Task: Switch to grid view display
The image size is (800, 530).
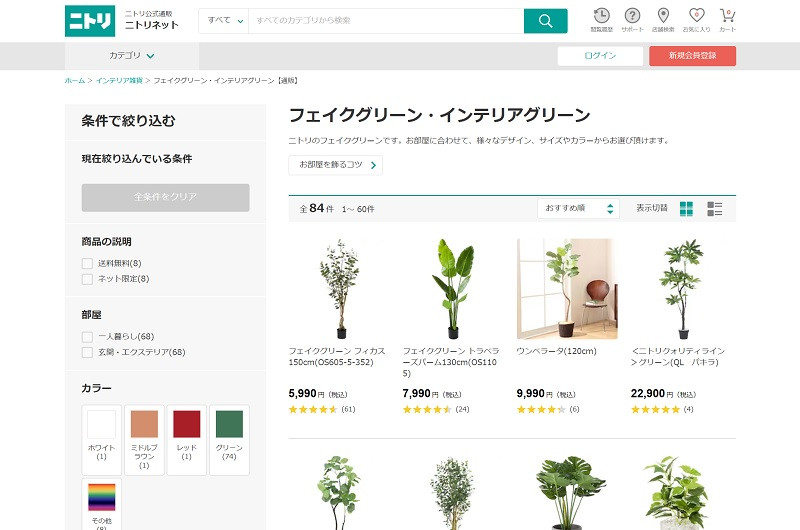Action: 686,209
